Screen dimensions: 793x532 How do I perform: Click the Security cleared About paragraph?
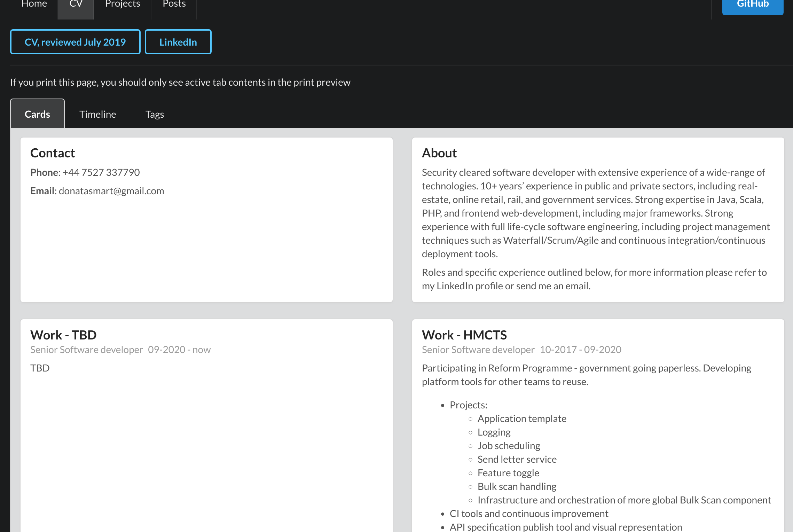[596, 213]
